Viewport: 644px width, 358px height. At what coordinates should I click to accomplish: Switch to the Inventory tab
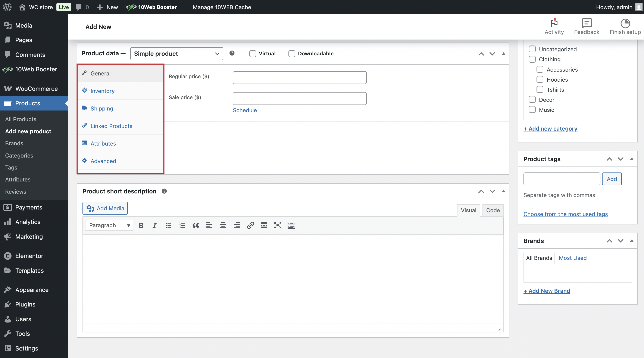(102, 91)
